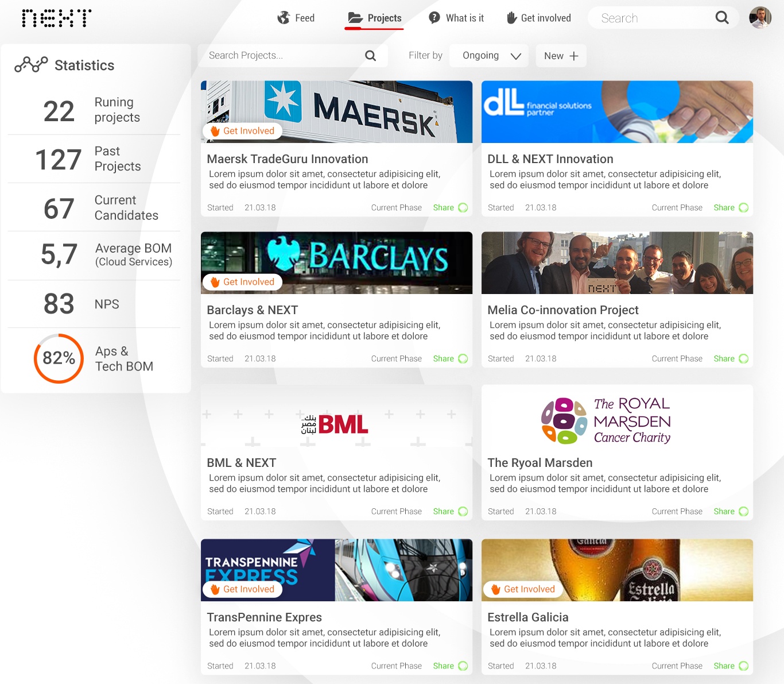784x684 pixels.
Task: Click the top search magnifier icon
Action: pyautogui.click(x=722, y=18)
